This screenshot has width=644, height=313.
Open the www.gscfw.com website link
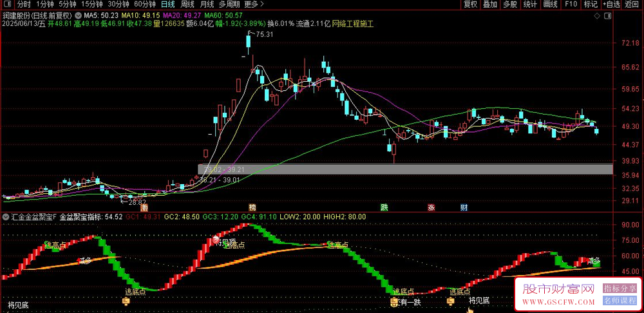[558, 302]
